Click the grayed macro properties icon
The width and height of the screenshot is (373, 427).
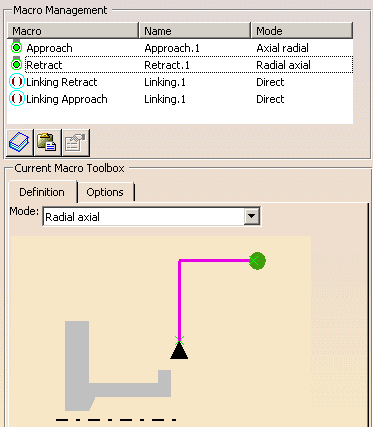pyautogui.click(x=76, y=142)
